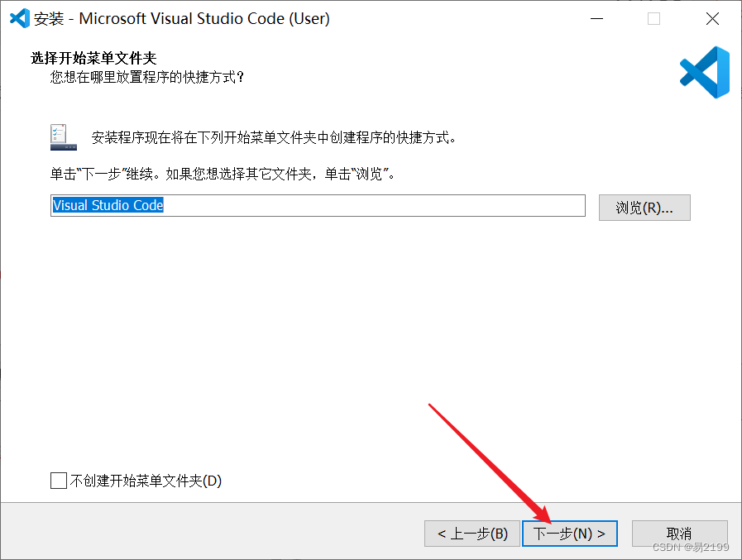Image resolution: width=742 pixels, height=560 pixels.
Task: Open folder browser with 浏览(R)... button
Action: pos(644,208)
